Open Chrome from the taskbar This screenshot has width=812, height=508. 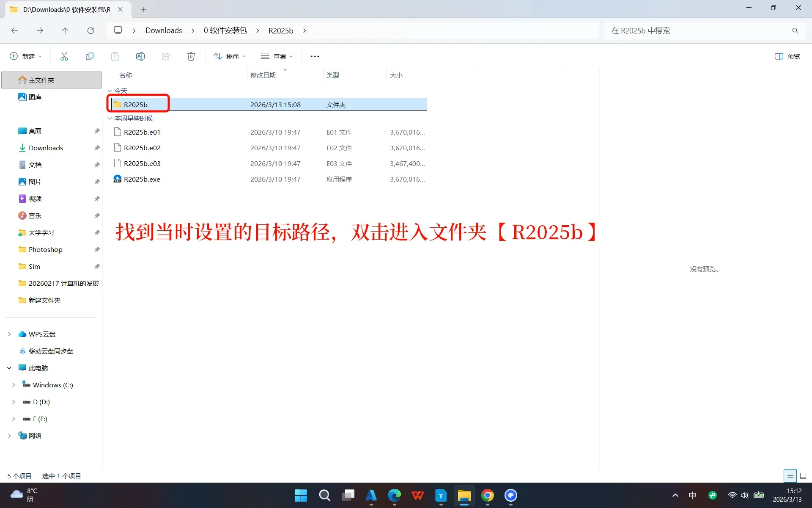[488, 495]
